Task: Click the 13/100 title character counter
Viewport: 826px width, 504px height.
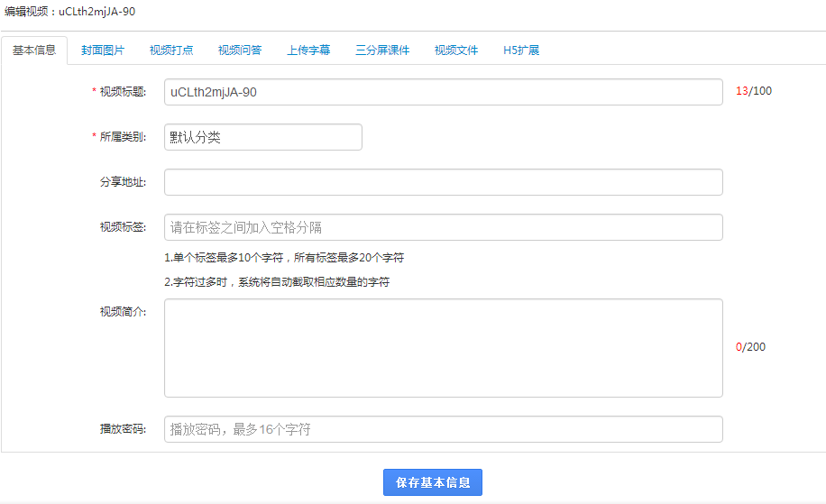Action: click(754, 91)
